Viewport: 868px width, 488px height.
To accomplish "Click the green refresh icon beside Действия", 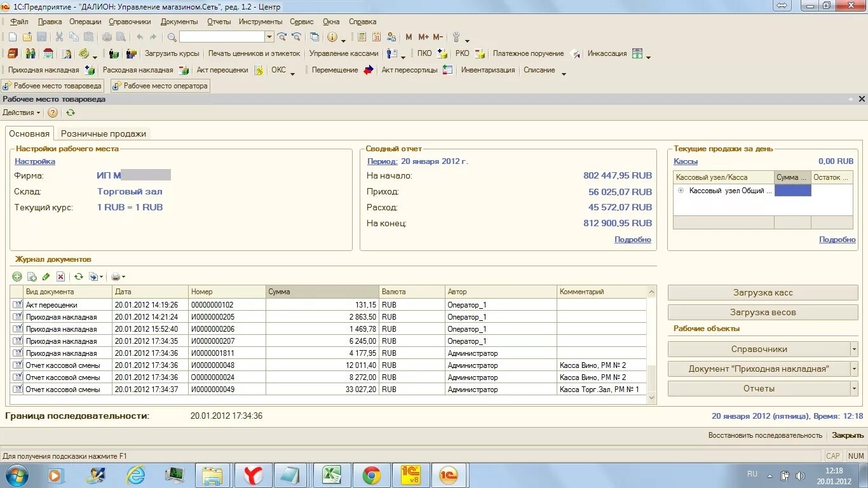I will 70,112.
